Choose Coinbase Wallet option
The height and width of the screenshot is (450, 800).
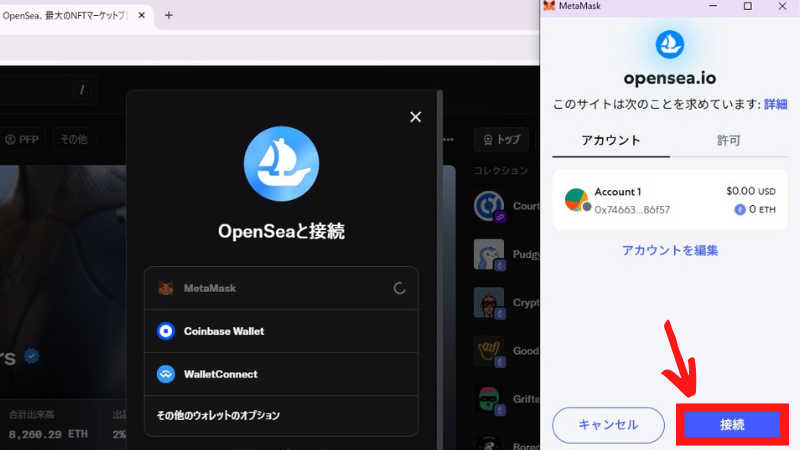[x=281, y=331]
